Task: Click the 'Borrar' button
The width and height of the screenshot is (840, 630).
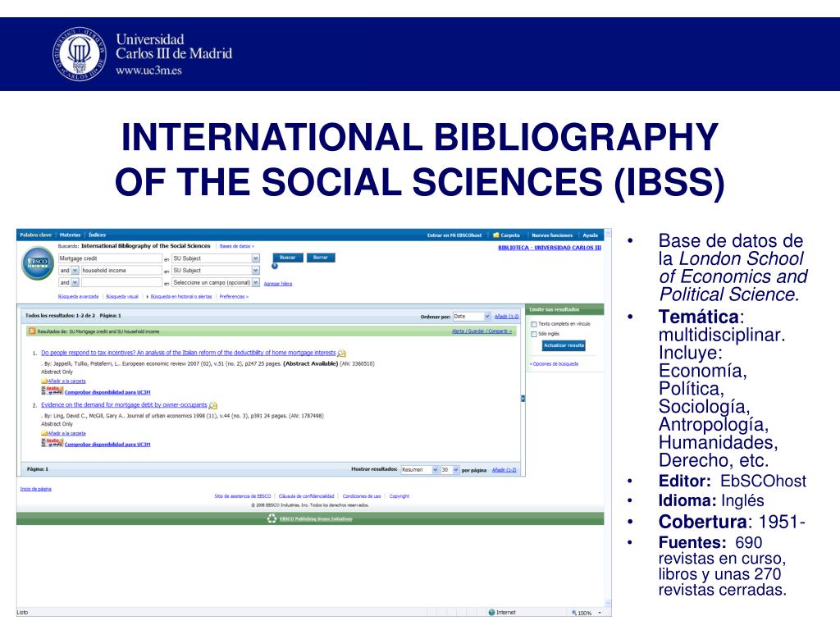Action: (x=321, y=258)
